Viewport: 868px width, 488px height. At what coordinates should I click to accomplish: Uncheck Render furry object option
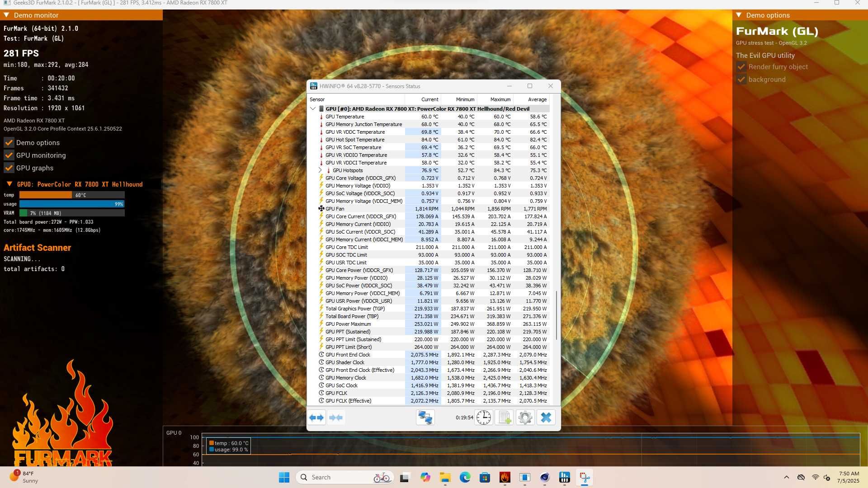(x=741, y=67)
